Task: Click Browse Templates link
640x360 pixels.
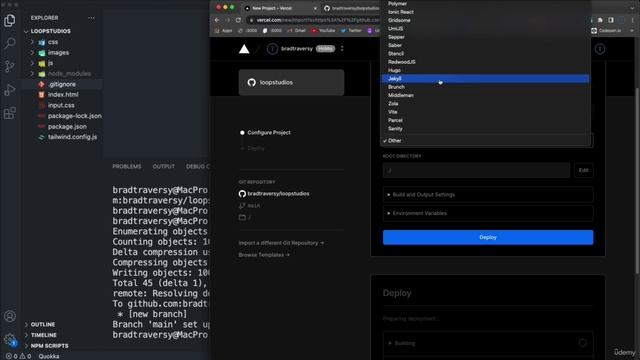Action: click(x=264, y=255)
